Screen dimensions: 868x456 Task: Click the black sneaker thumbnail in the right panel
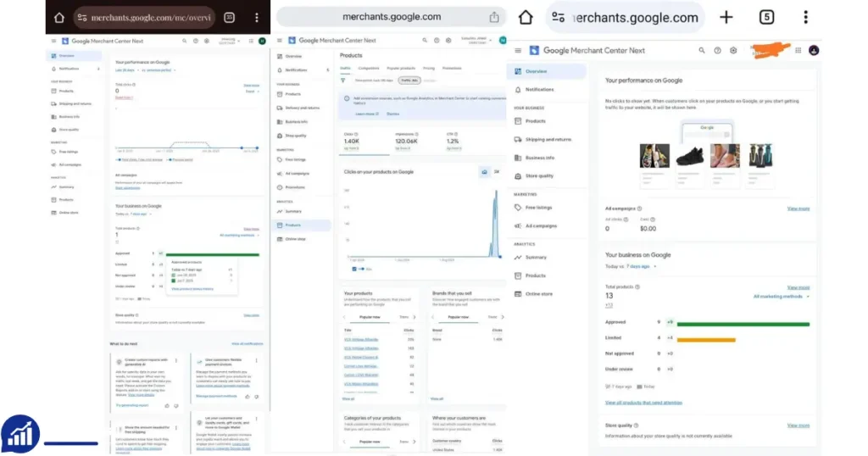(690, 156)
